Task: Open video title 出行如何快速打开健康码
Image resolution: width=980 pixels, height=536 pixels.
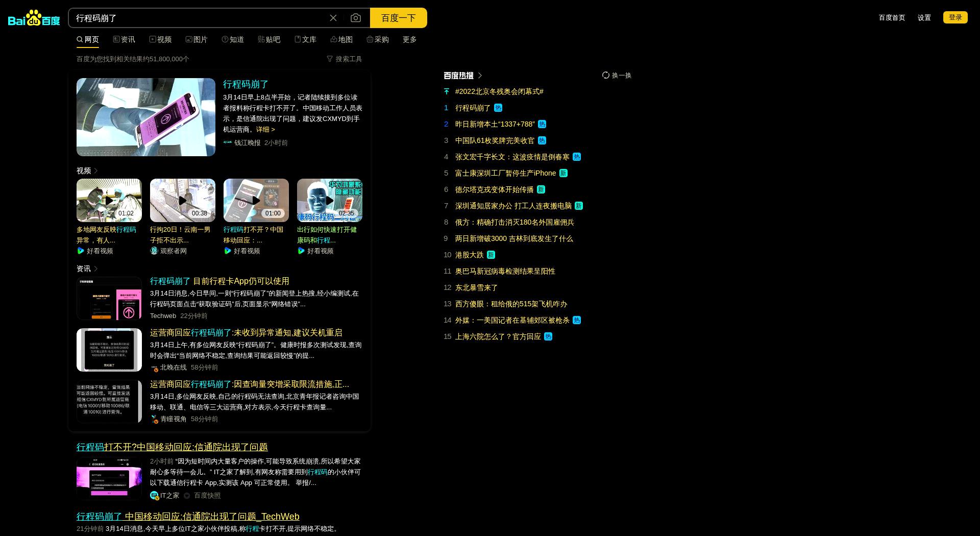Action: [327, 235]
